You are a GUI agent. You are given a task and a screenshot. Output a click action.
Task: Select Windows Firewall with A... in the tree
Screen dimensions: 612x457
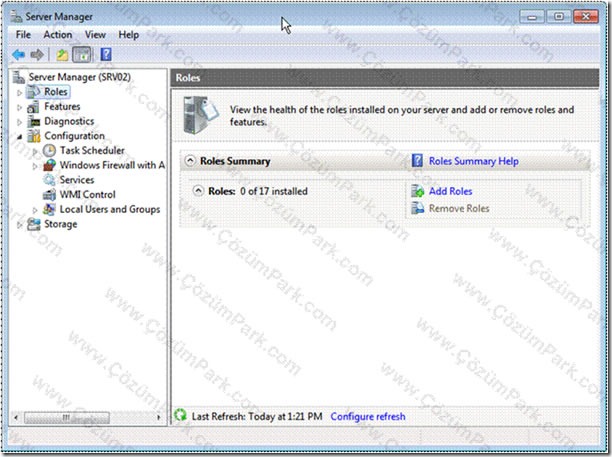(112, 165)
